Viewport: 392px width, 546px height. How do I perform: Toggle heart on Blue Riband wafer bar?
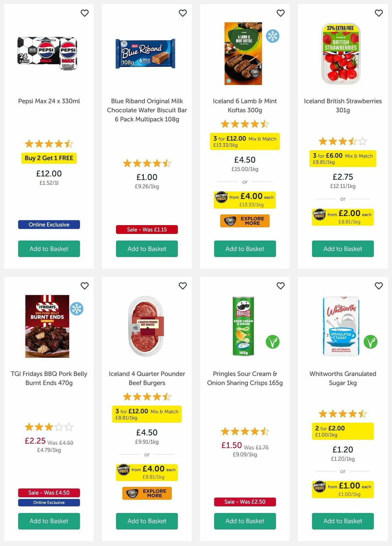point(183,13)
